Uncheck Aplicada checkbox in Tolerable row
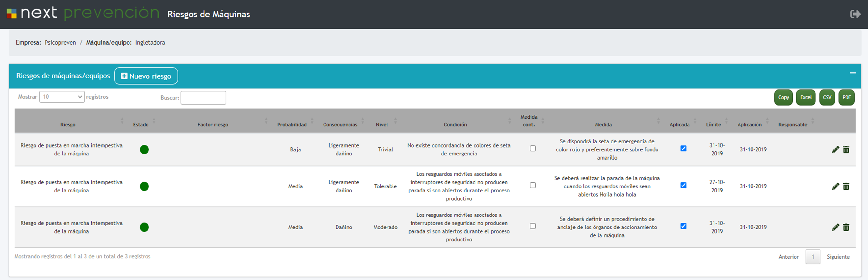Image resolution: width=868 pixels, height=280 pixels. click(x=683, y=186)
